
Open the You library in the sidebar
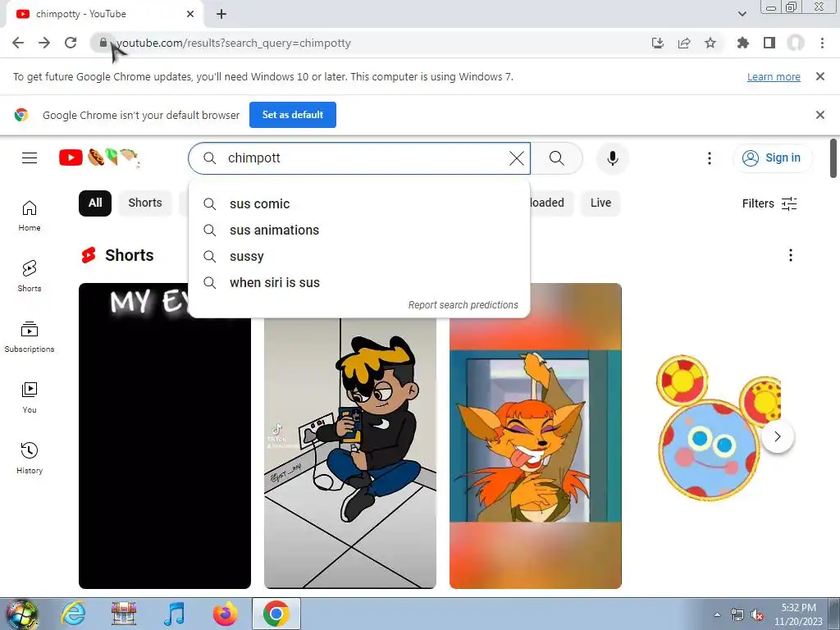click(30, 398)
